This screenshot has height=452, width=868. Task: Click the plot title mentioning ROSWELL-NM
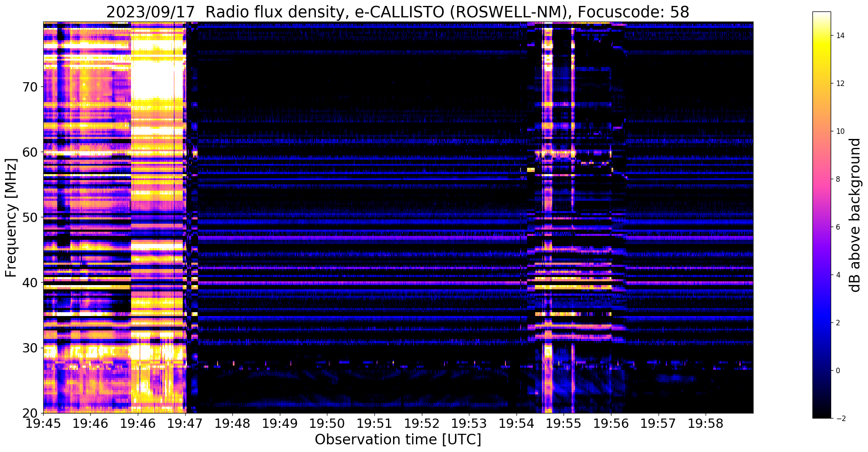click(398, 12)
